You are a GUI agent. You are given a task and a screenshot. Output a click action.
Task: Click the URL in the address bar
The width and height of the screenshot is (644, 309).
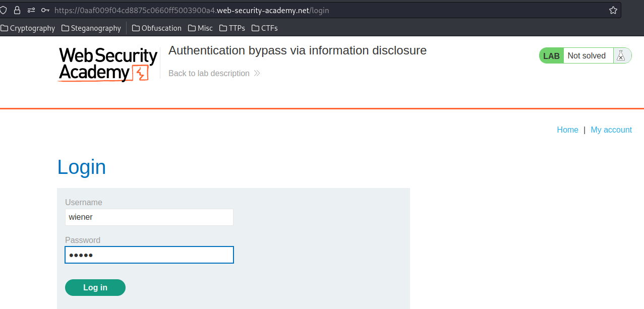[x=192, y=10]
